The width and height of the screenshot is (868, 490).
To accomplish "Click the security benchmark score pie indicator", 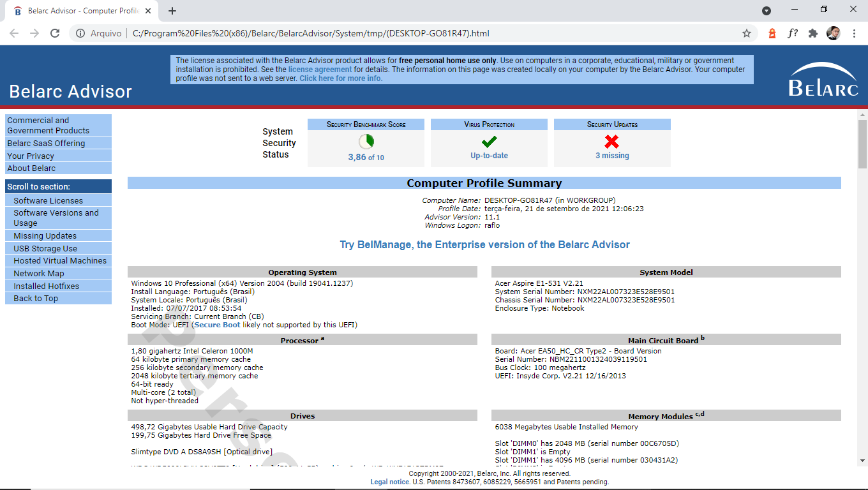I will click(x=366, y=142).
